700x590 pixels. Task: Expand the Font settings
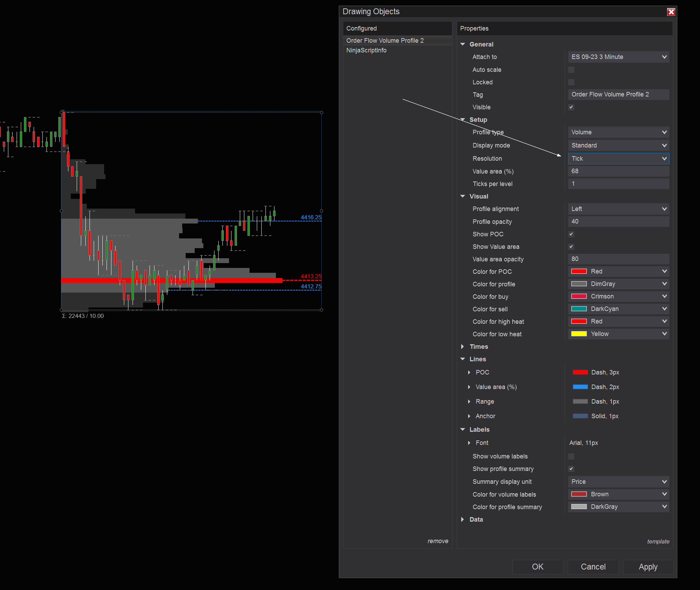469,443
